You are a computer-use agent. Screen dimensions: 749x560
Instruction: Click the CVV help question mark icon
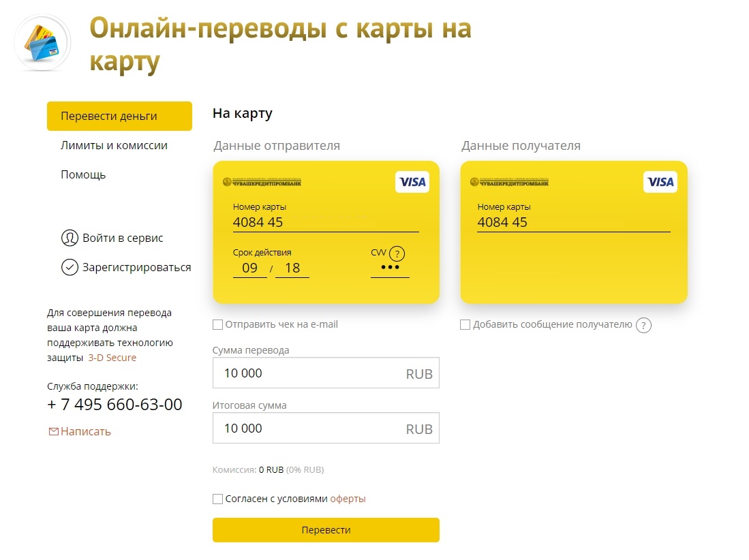point(398,254)
